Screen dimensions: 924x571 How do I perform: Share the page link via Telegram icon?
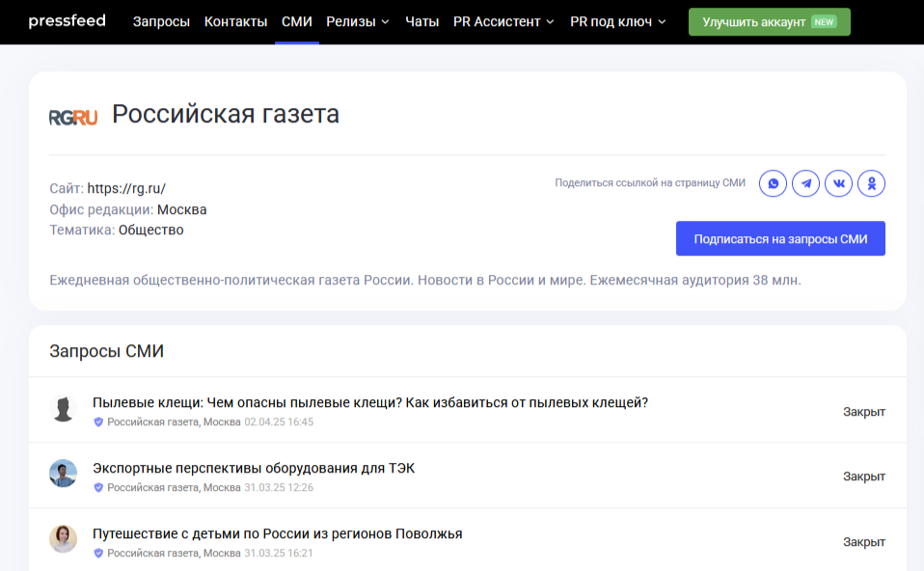tap(805, 183)
